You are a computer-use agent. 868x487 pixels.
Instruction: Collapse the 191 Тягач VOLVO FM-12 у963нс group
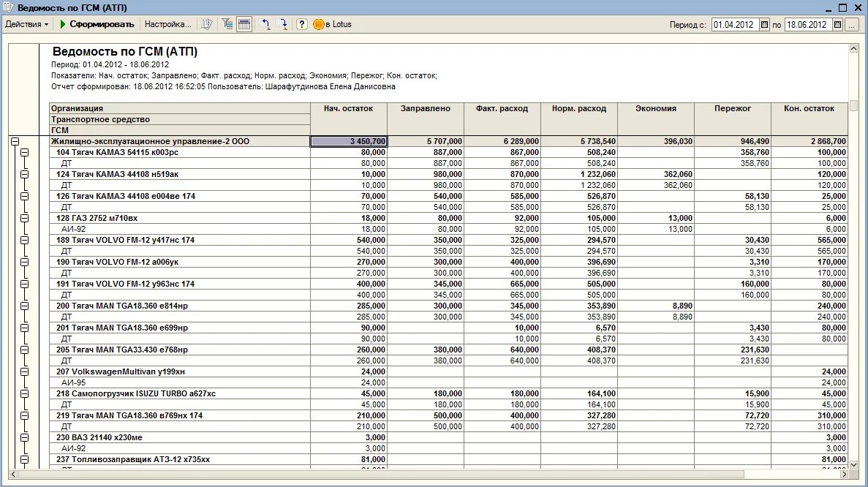(x=24, y=284)
